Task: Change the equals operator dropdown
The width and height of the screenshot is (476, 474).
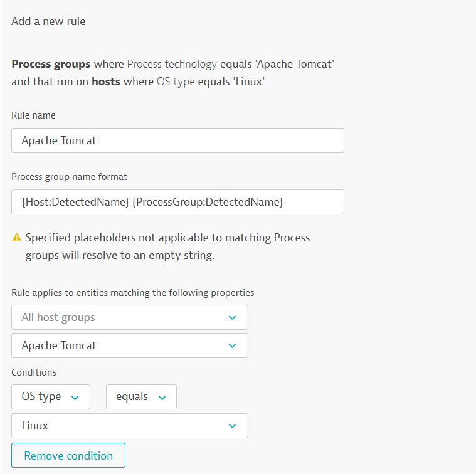Action: [140, 397]
